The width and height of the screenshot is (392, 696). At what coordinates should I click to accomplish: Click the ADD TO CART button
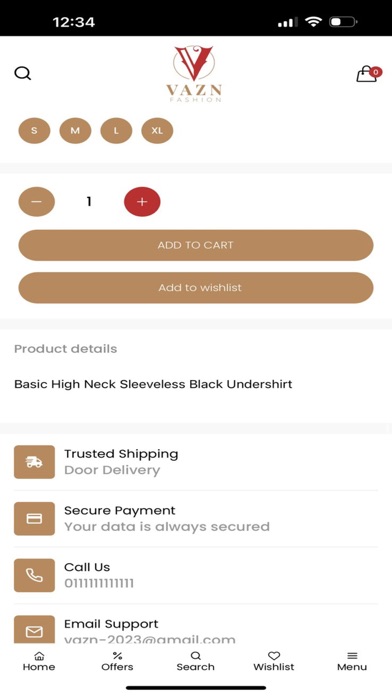pos(196,245)
